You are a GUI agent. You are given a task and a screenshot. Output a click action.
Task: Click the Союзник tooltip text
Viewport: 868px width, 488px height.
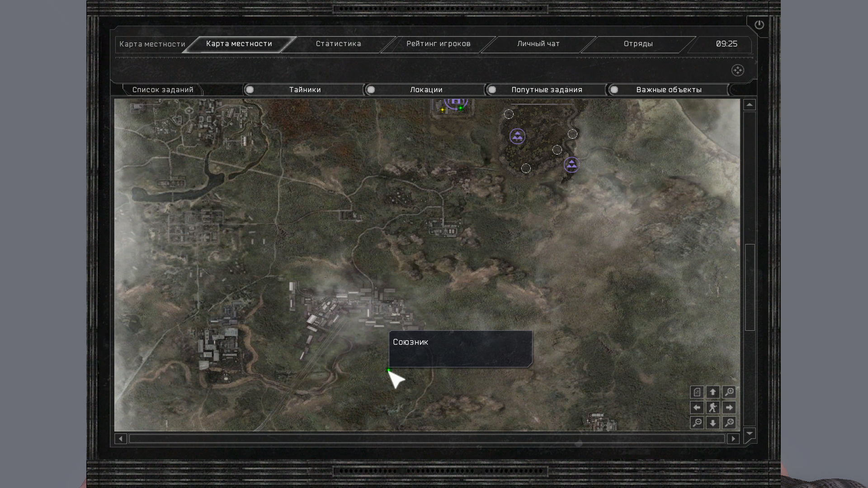tap(410, 342)
